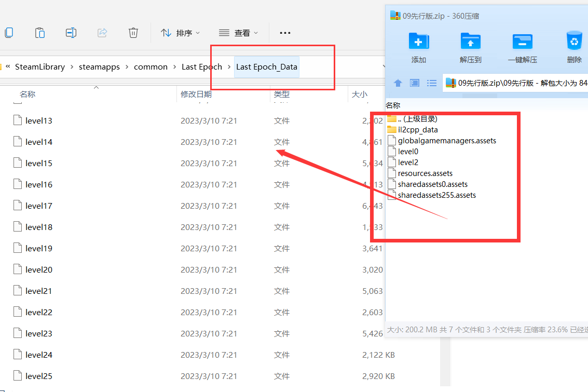588x392 pixels.
Task: Click the 2,920 KB size cell
Action: 378,376
